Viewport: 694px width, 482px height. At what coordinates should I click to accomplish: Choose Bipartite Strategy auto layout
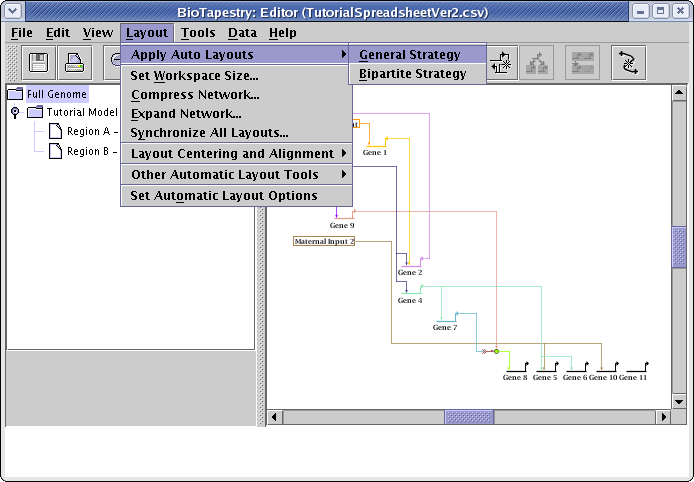(412, 74)
